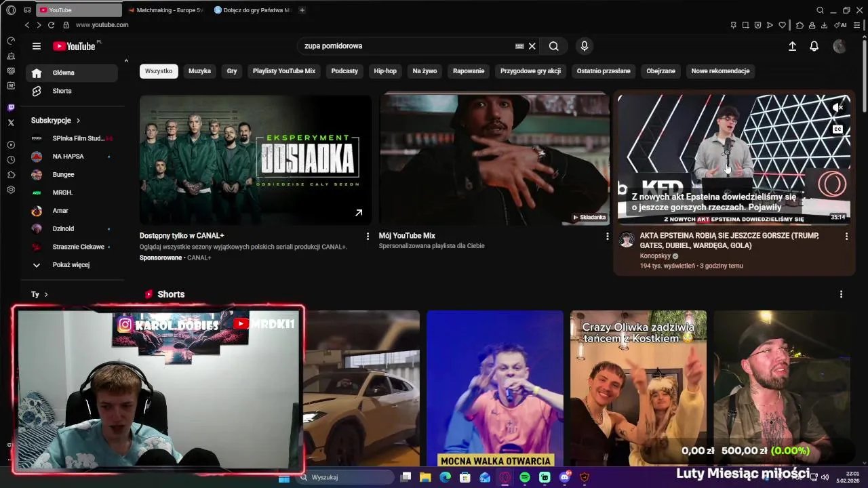The height and width of the screenshot is (488, 868).
Task: Start voice search with microphone icon
Action: click(x=585, y=46)
